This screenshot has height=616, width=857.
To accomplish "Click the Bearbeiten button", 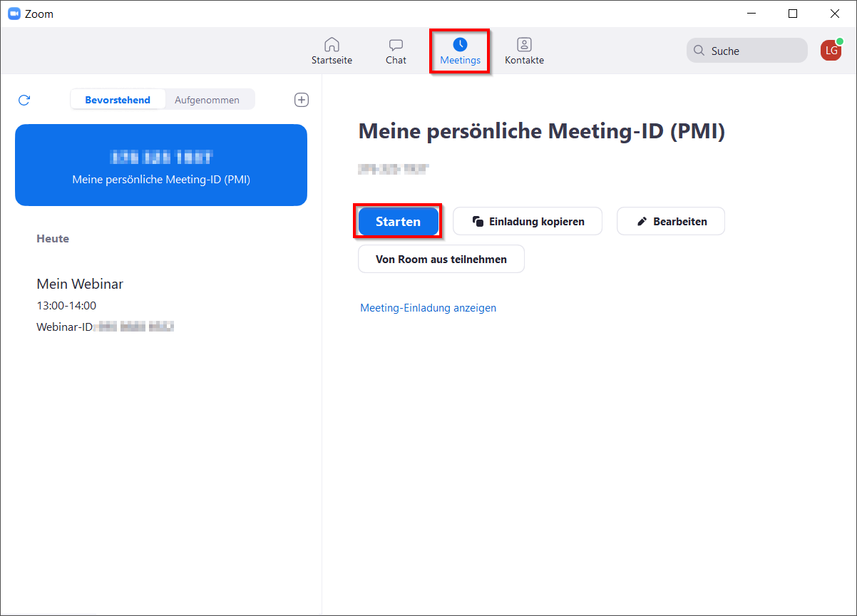I will pos(670,222).
